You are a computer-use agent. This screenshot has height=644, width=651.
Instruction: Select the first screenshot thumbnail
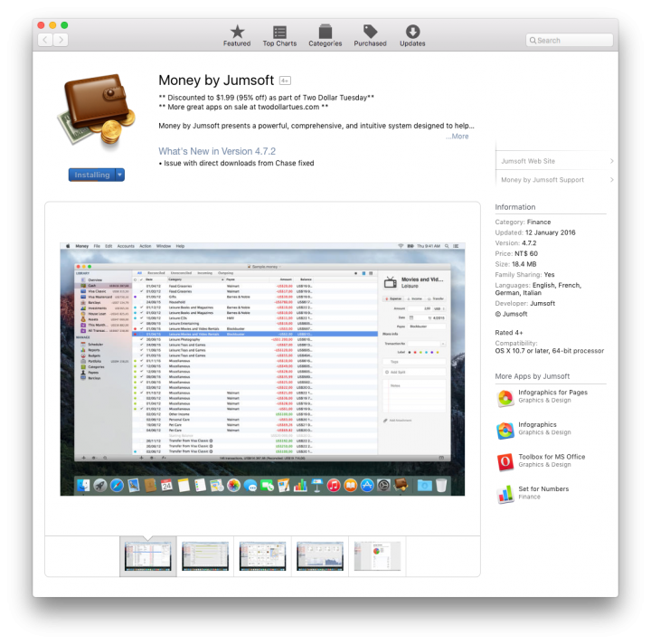coord(147,556)
